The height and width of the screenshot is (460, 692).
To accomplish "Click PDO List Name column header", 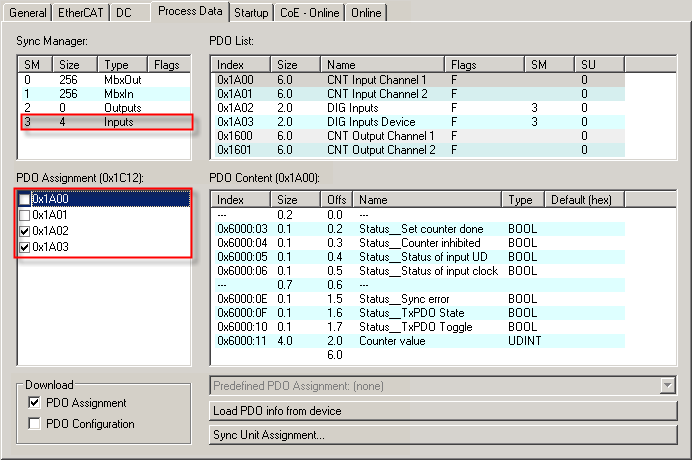I will pos(382,65).
